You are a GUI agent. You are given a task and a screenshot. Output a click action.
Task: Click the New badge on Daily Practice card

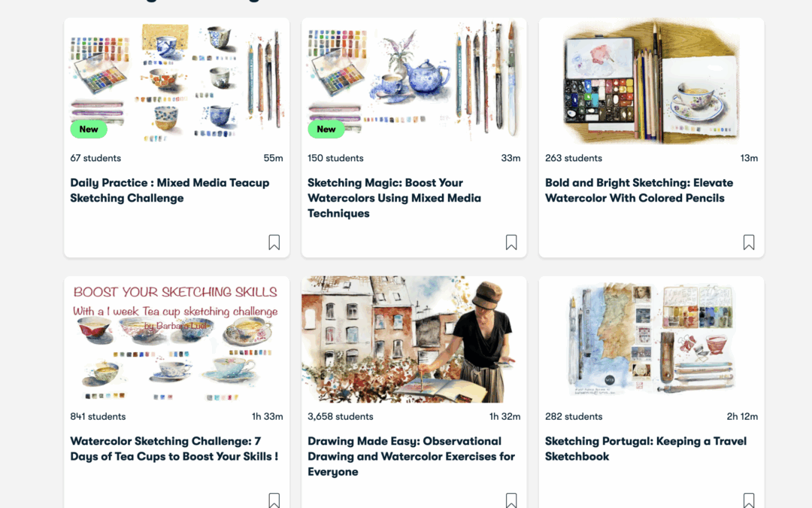click(x=89, y=129)
